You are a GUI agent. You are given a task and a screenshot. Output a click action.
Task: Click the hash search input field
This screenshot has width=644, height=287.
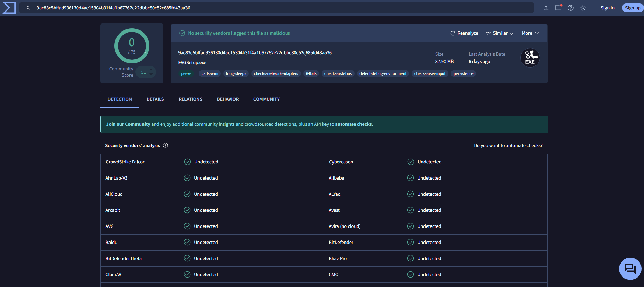pos(276,8)
